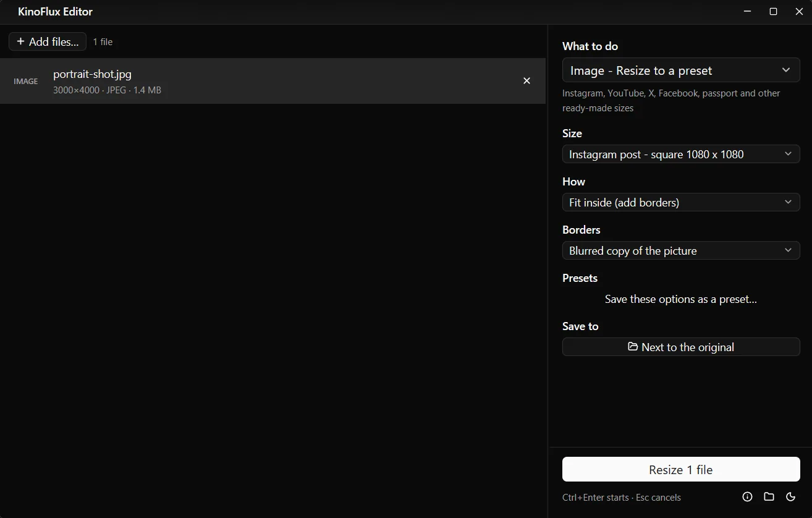
Task: Remove portrait-shot.jpg from the file list
Action: tap(527, 81)
